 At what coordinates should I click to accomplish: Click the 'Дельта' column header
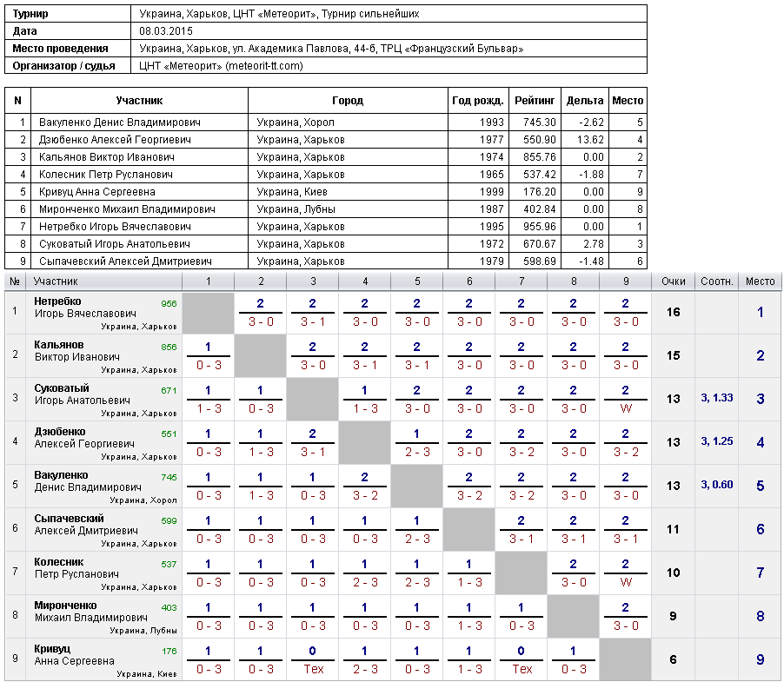tap(584, 101)
